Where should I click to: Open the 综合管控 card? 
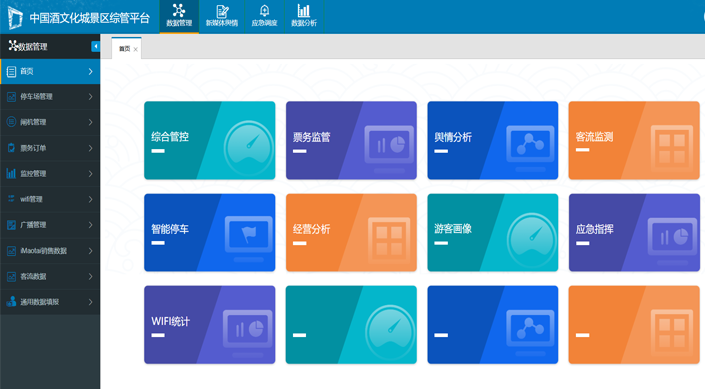pyautogui.click(x=210, y=140)
